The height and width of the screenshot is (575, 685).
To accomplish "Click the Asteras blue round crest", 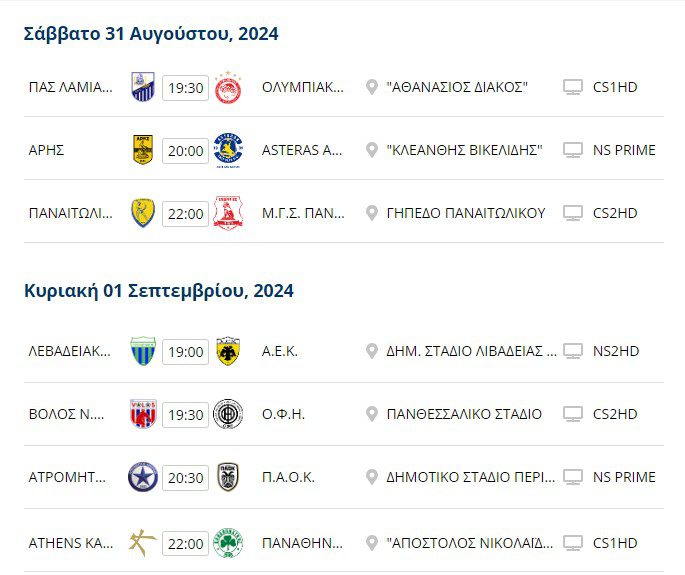I will click(x=228, y=150).
